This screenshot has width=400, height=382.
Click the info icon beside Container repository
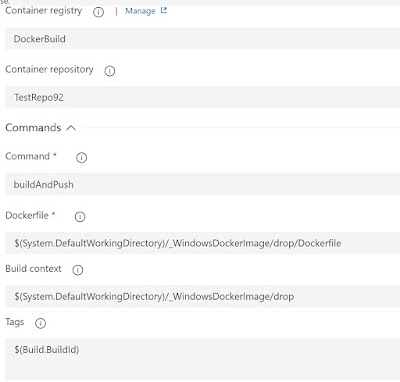click(x=110, y=71)
